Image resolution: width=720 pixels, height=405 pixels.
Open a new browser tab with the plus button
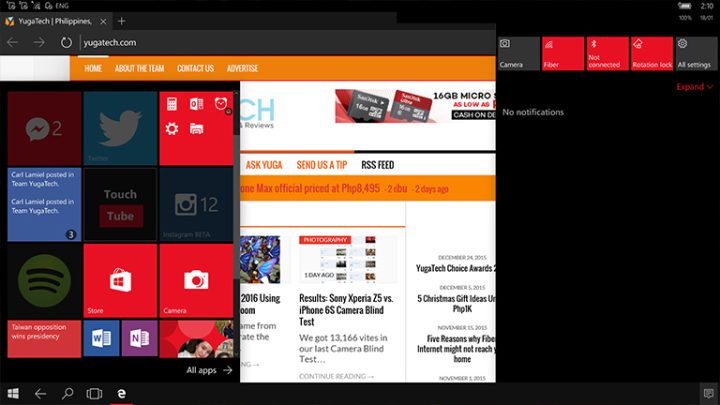(x=121, y=21)
